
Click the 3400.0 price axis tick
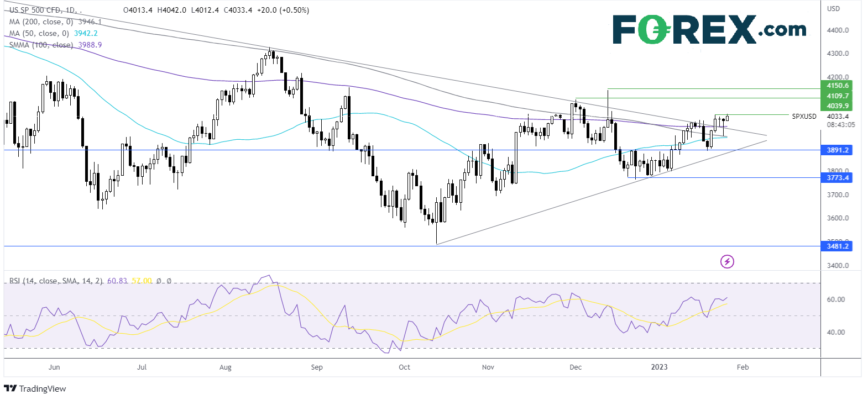(x=838, y=266)
